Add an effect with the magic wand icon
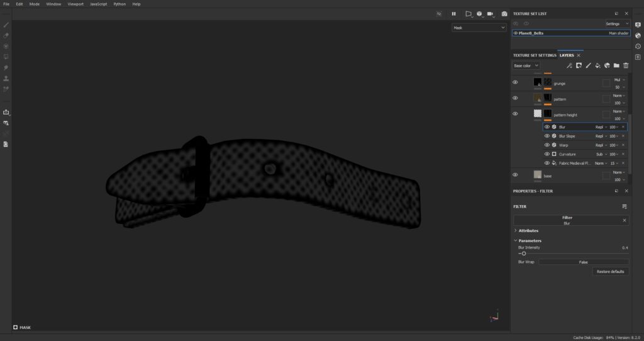 click(x=569, y=65)
